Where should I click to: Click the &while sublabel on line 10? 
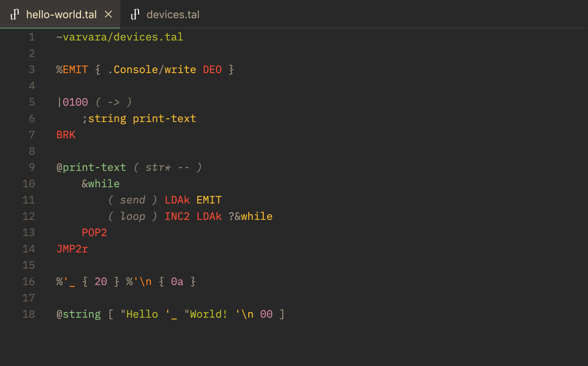100,183
